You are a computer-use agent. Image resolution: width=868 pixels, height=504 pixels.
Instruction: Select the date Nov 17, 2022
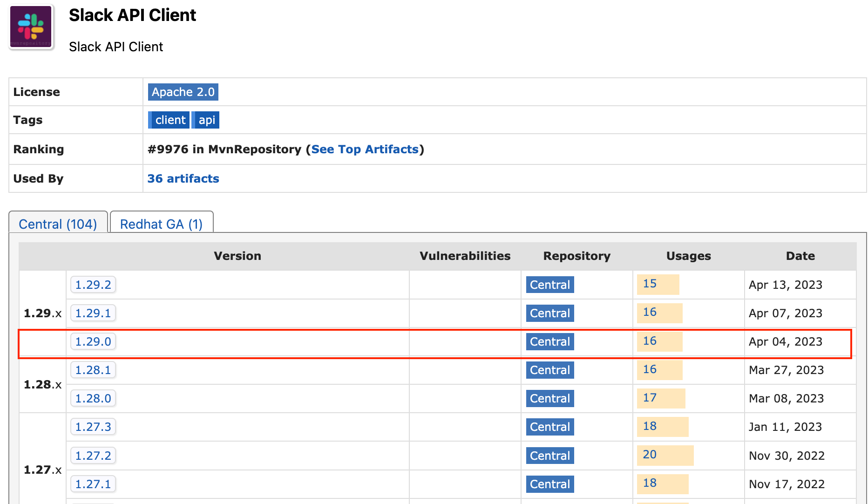(x=787, y=484)
